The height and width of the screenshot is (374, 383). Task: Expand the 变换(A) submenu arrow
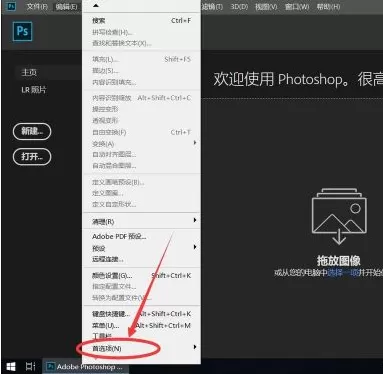[195, 143]
